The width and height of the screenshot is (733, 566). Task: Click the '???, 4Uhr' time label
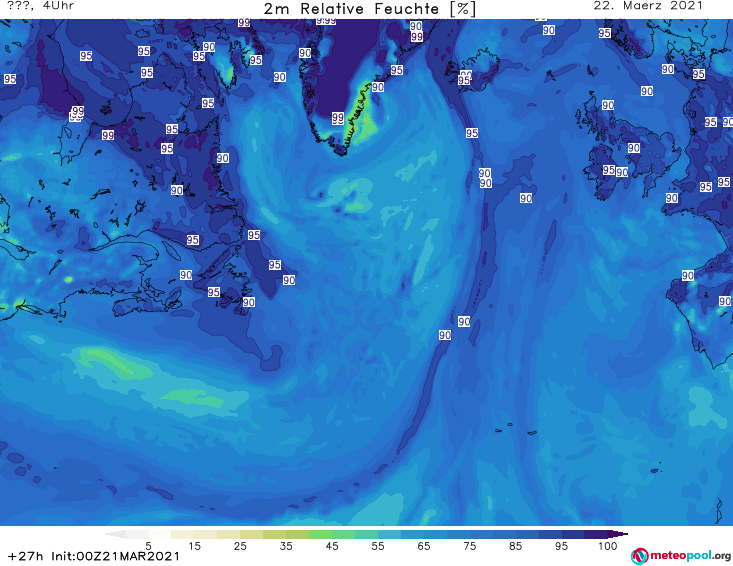(x=40, y=6)
